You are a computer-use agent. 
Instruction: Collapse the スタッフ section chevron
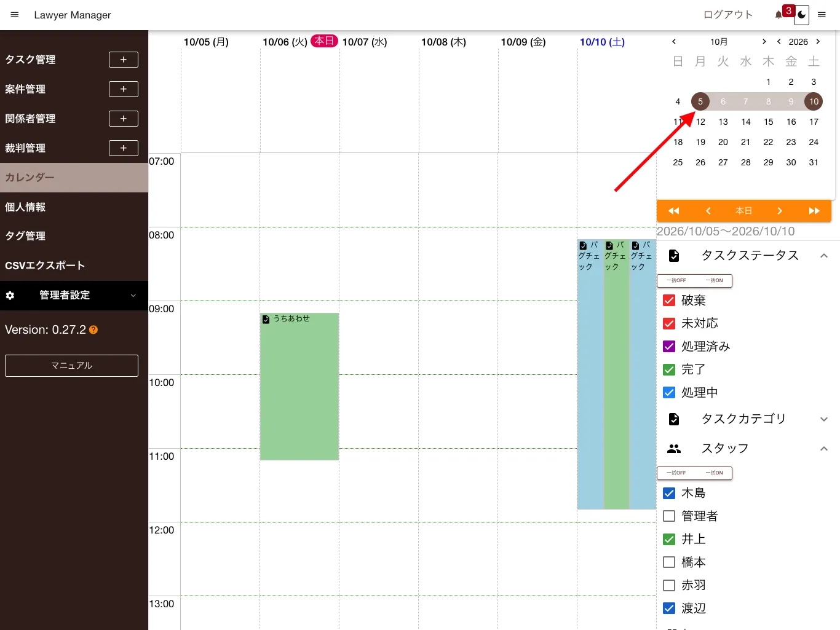click(824, 449)
